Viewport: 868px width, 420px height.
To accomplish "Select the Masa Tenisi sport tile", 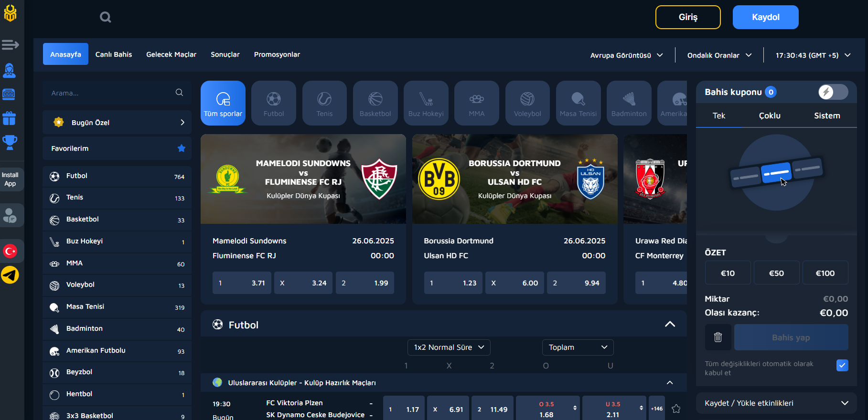I will tap(579, 103).
